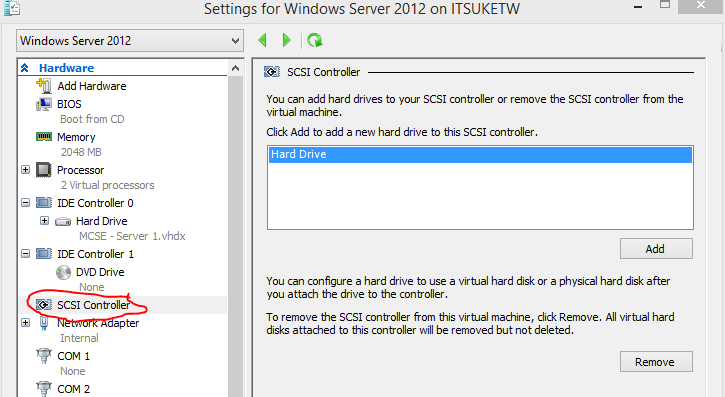This screenshot has height=397, width=725.
Task: Select the Memory tree item
Action: [x=76, y=137]
